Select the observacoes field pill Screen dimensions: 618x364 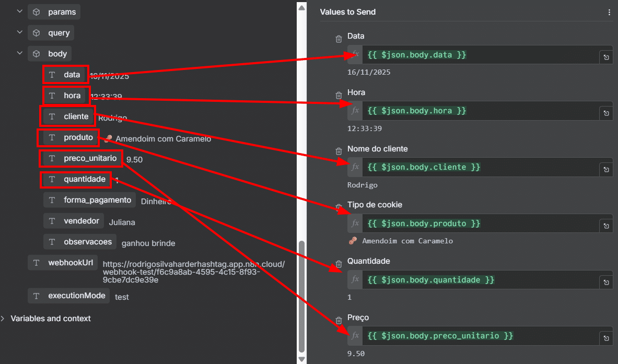(x=80, y=242)
